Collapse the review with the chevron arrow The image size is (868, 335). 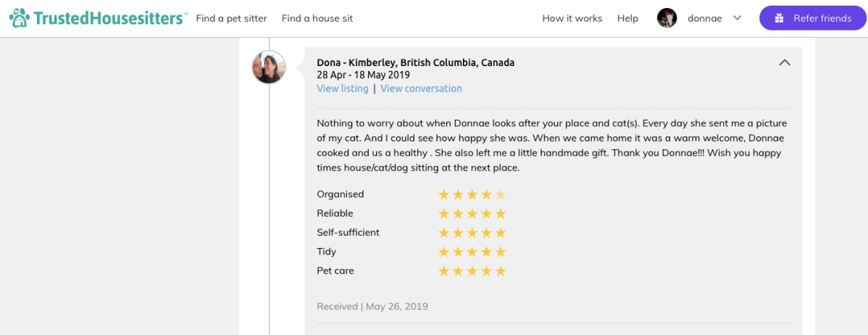(x=784, y=63)
